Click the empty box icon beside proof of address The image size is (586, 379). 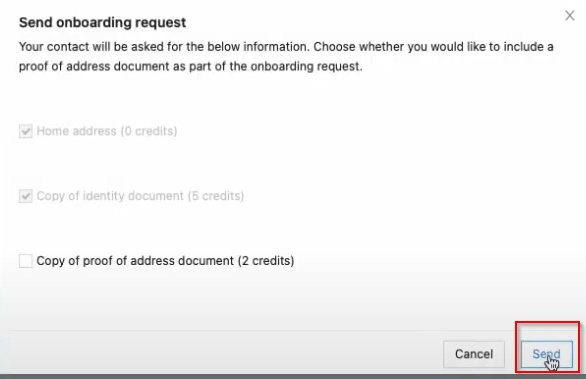(x=26, y=261)
